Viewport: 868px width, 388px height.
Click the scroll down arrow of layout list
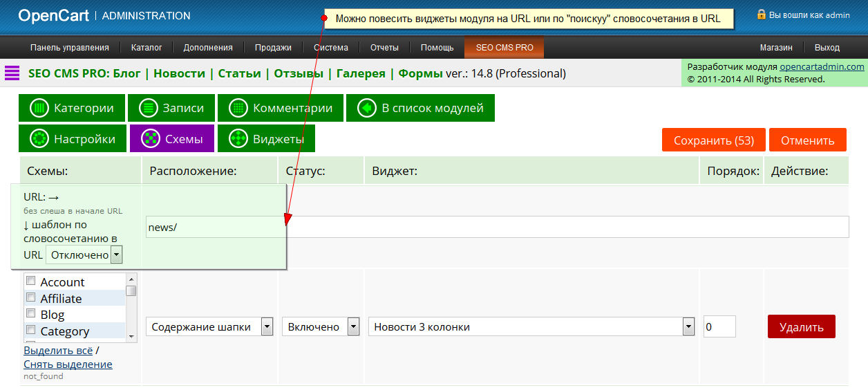[x=131, y=336]
